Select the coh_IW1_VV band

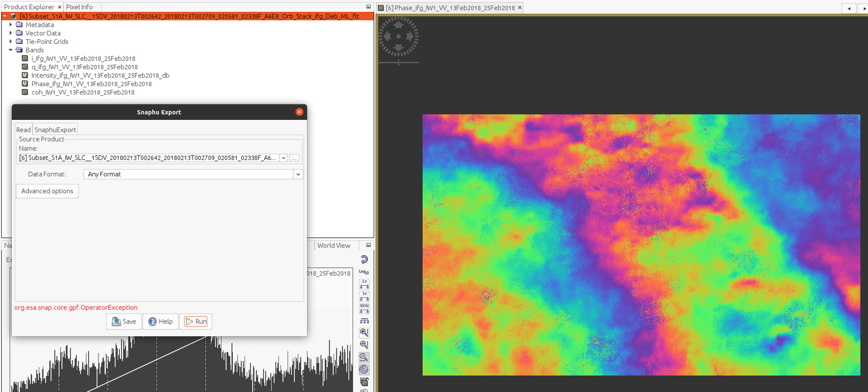[x=83, y=92]
